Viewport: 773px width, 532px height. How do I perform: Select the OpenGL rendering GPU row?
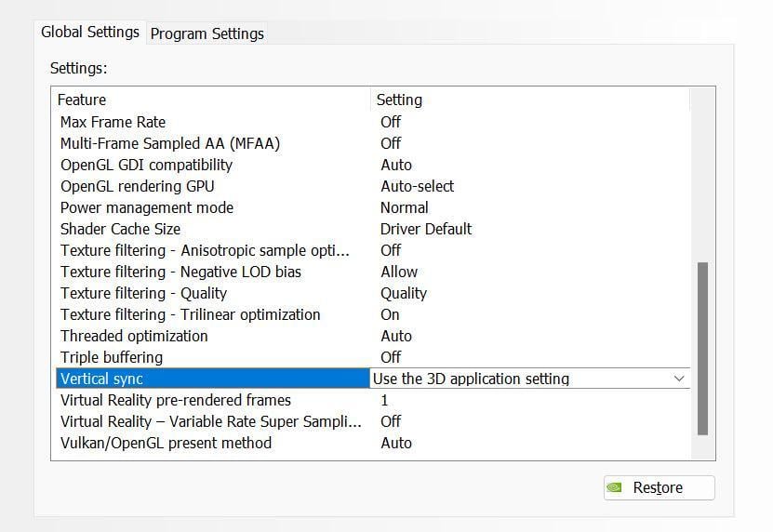pyautogui.click(x=373, y=186)
